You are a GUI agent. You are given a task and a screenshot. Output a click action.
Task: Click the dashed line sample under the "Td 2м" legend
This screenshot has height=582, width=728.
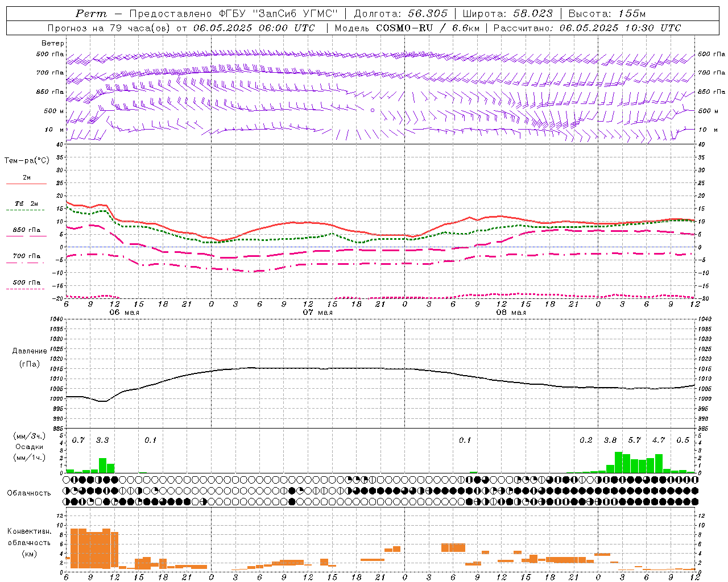(25, 210)
